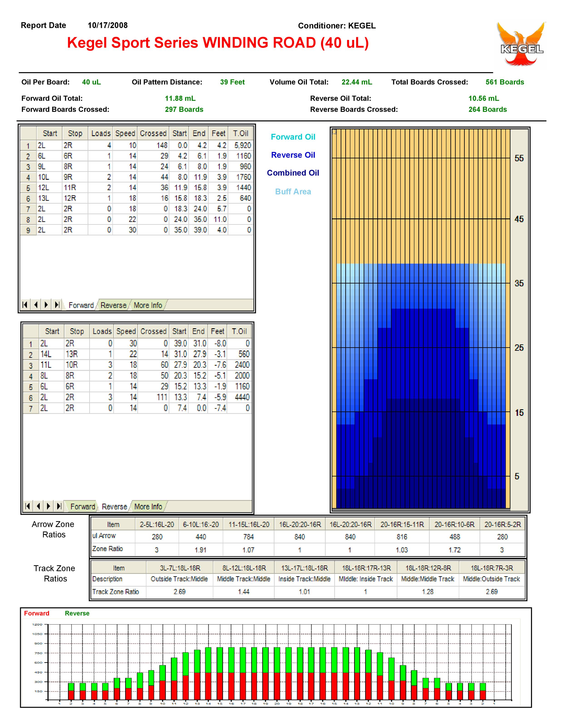
Task: Select the Buff Area view label
Action: click(293, 192)
